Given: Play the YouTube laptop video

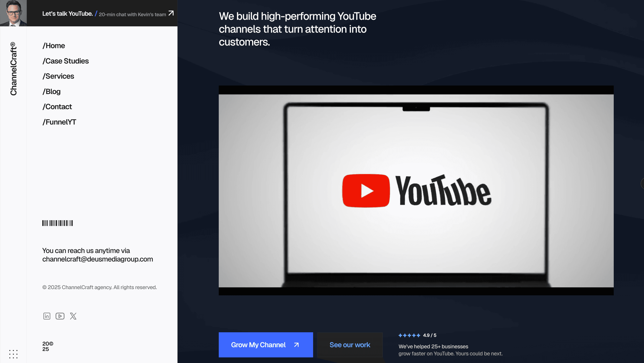Looking at the screenshot, I should (x=416, y=191).
